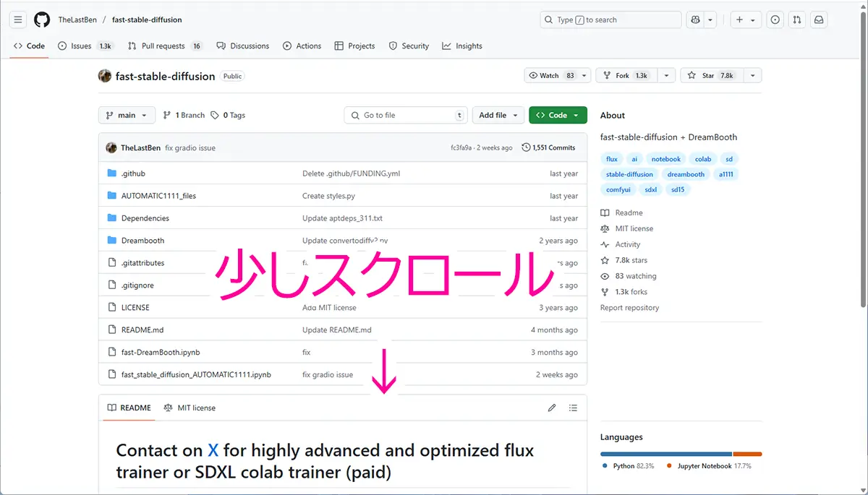
Task: Click the Activity pulse icon
Action: point(605,244)
